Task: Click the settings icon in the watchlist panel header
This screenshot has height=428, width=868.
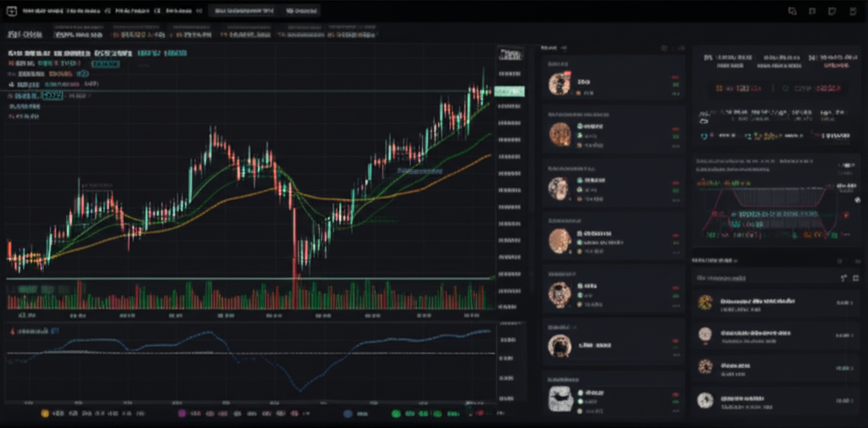Action: tap(665, 48)
